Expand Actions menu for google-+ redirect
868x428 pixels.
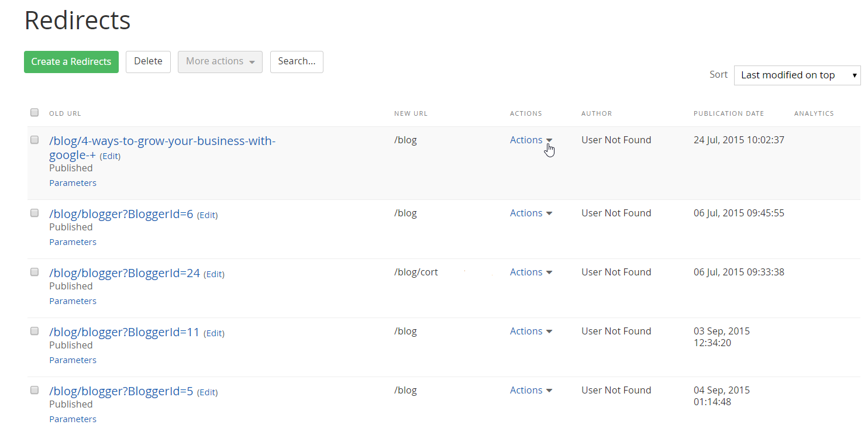coord(531,140)
